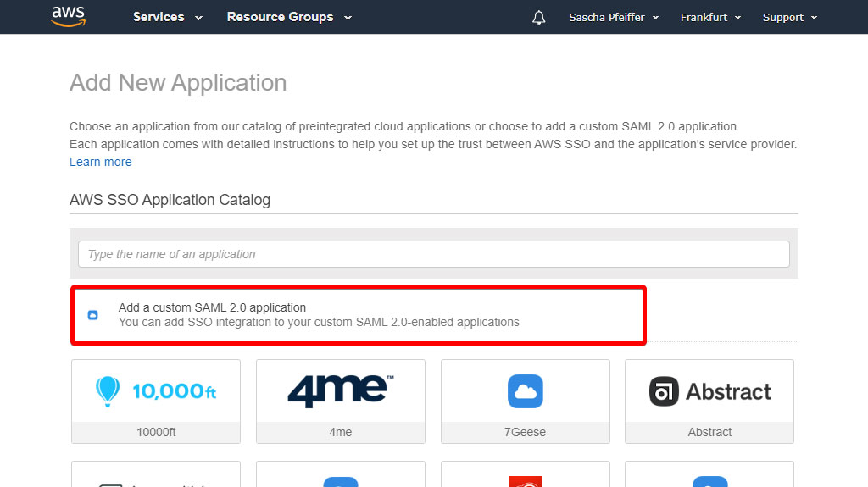Click the SSO integration description text

pos(319,322)
